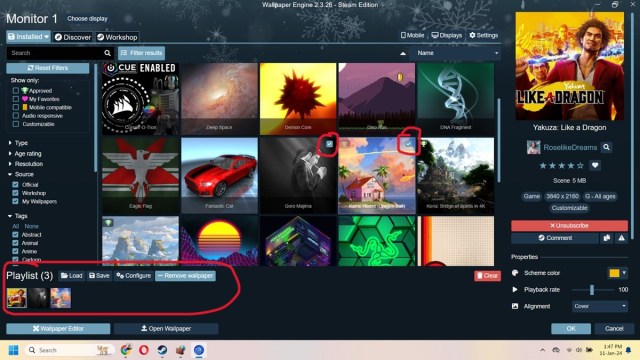The image size is (640, 360).
Task: Add wallpaper to favorites via heart icon
Action: pyautogui.click(x=595, y=165)
